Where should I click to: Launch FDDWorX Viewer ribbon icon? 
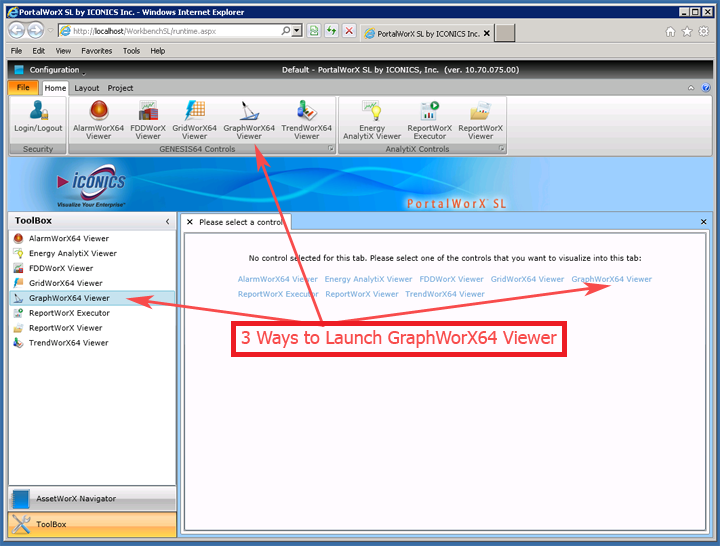click(x=148, y=119)
